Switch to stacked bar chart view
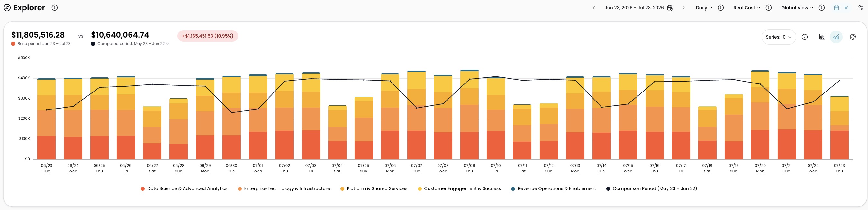The height and width of the screenshot is (210, 868). click(822, 37)
